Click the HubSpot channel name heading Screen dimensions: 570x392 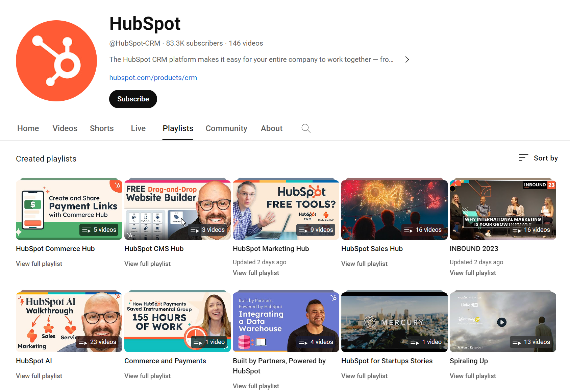pyautogui.click(x=145, y=24)
